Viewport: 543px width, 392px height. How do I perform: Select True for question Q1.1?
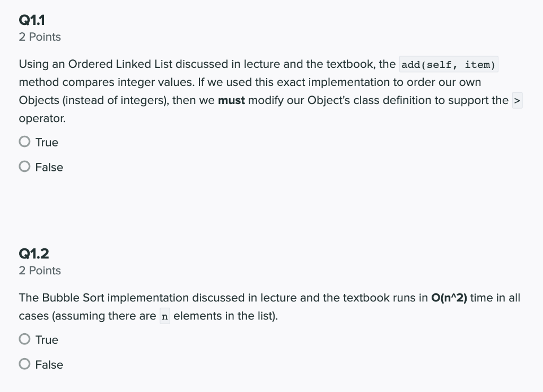(x=24, y=142)
